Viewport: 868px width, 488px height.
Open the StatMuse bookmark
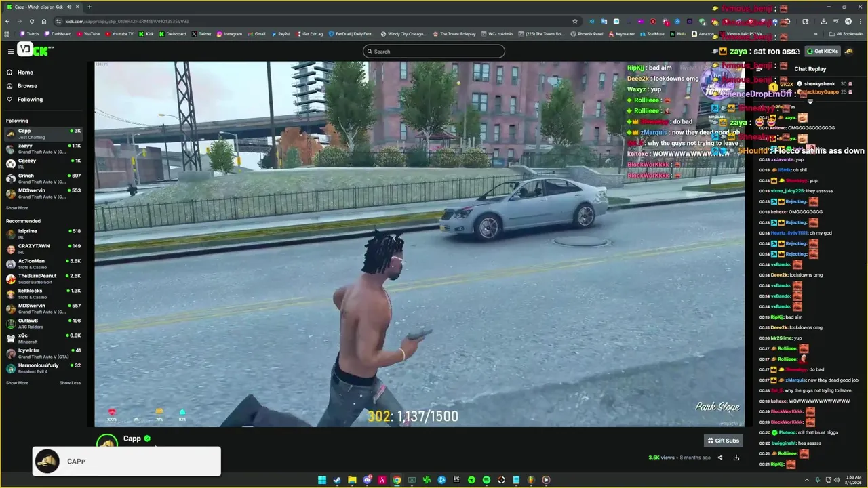click(x=652, y=34)
